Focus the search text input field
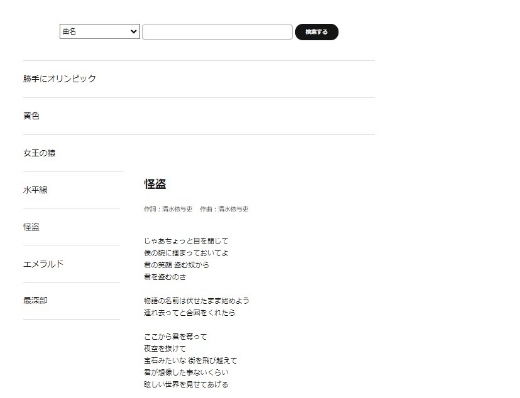This screenshot has width=520, height=398. [x=217, y=32]
